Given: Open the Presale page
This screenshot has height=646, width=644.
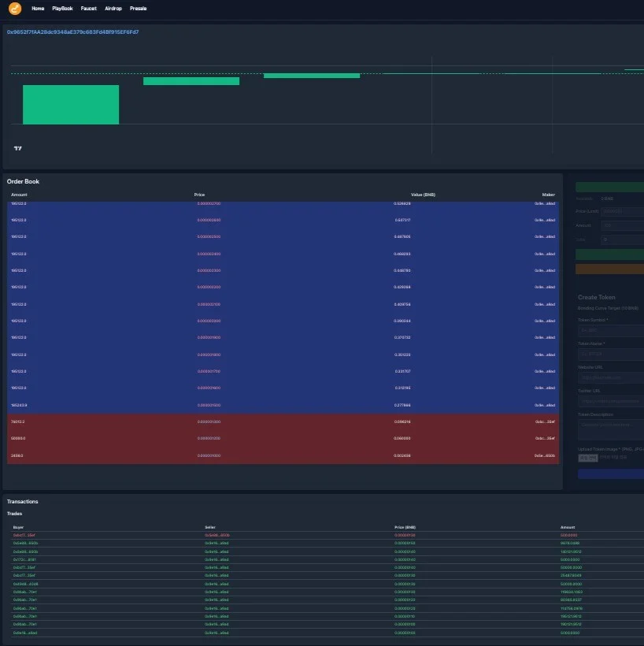Looking at the screenshot, I should point(138,8).
